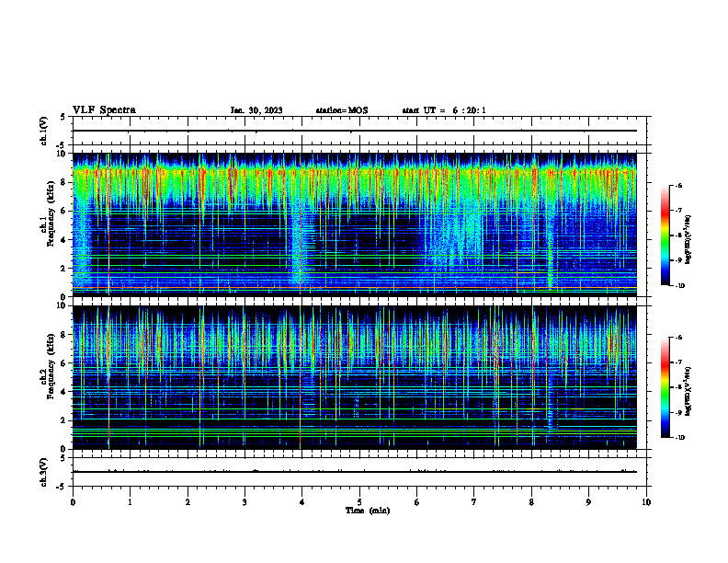Click the "ch.1(V)" waveform axis label
The width and height of the screenshot is (728, 563).
(44, 131)
